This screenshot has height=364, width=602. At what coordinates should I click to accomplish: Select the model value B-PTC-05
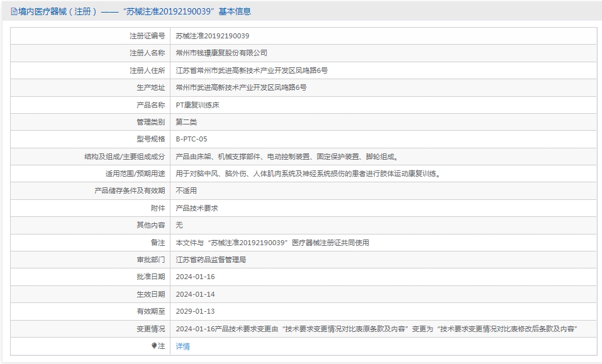point(191,139)
